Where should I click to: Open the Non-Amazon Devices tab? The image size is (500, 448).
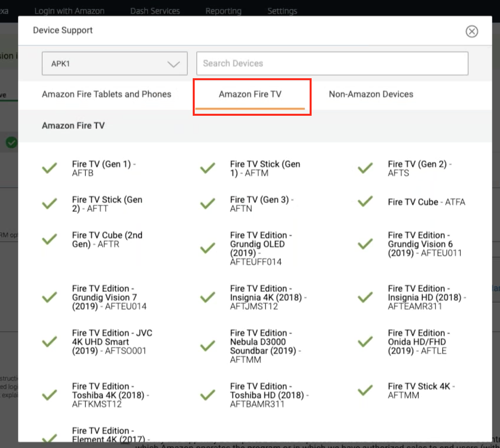(371, 94)
